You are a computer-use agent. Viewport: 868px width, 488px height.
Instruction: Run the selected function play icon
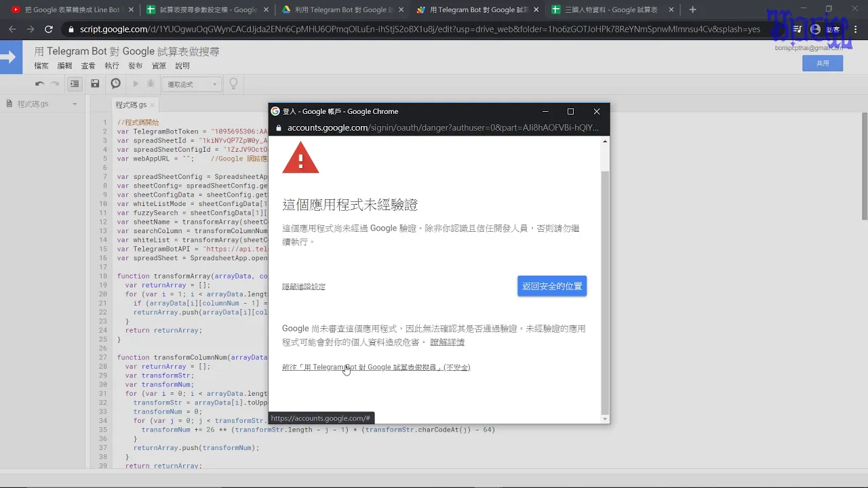click(x=136, y=84)
